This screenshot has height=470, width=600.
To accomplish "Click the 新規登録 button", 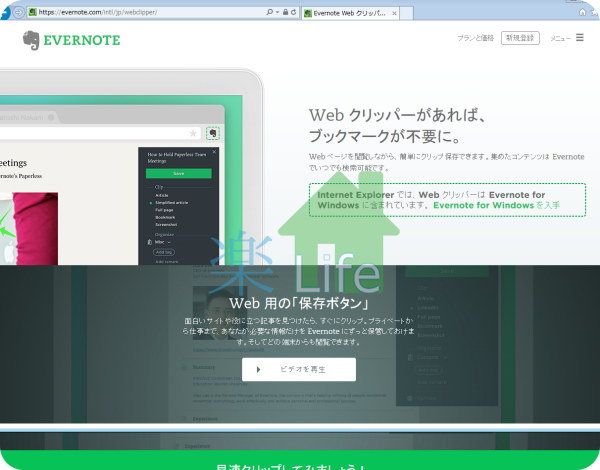I will [x=520, y=38].
